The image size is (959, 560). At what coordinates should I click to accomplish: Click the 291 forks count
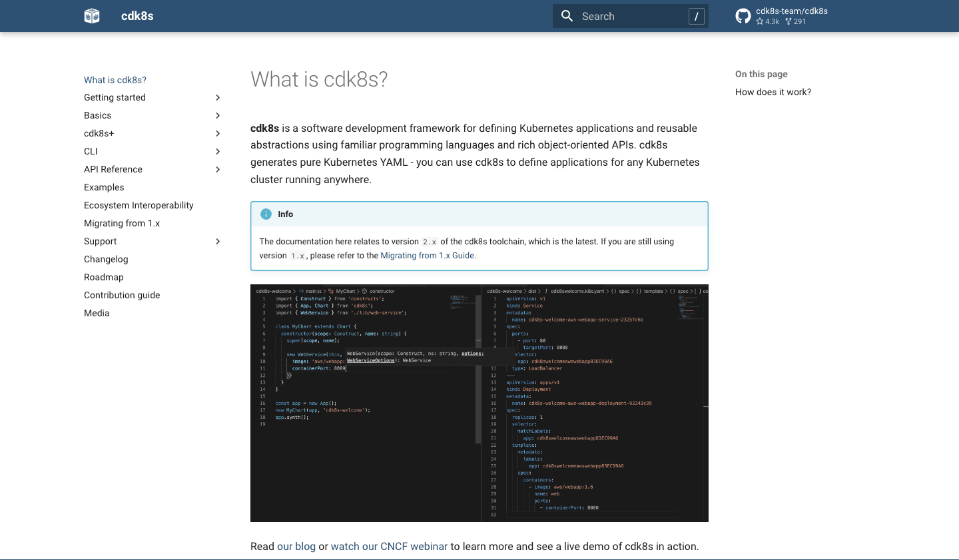[796, 21]
